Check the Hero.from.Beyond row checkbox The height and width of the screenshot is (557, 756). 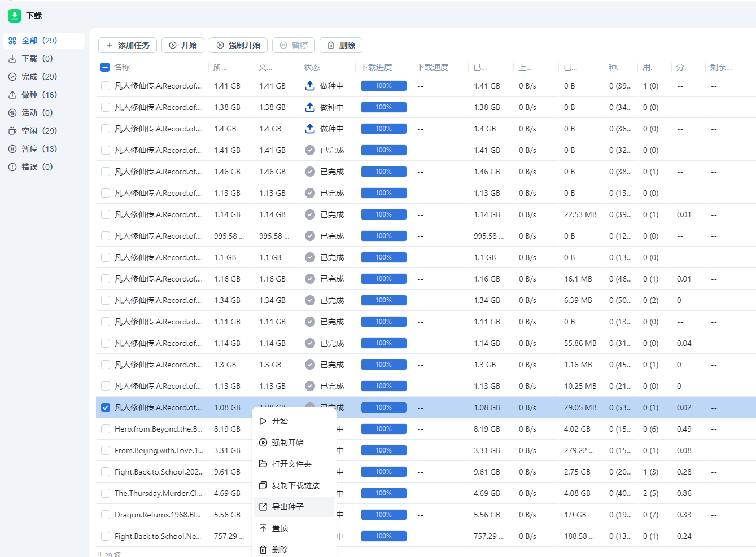(x=106, y=429)
